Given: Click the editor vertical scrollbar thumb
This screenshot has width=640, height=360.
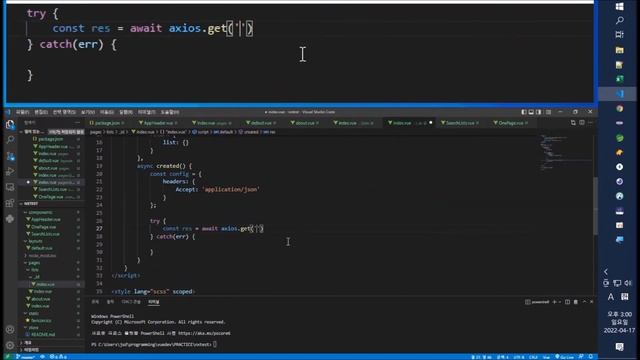Looking at the screenshot, I should coord(596,206).
